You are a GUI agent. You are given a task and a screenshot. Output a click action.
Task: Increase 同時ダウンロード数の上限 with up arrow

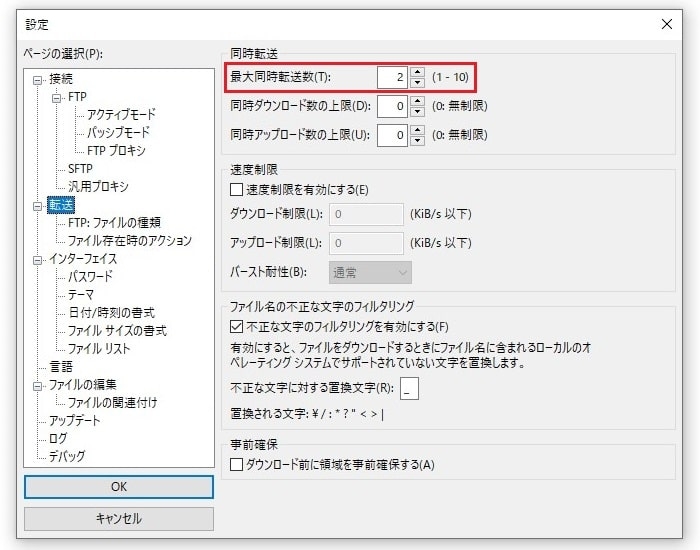[x=418, y=100]
